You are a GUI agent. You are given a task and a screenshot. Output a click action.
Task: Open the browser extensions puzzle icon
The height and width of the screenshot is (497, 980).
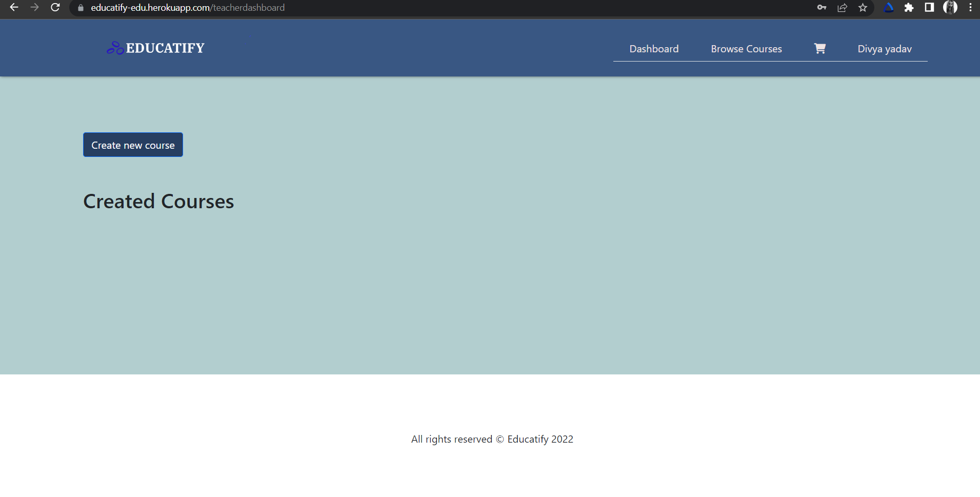click(909, 8)
